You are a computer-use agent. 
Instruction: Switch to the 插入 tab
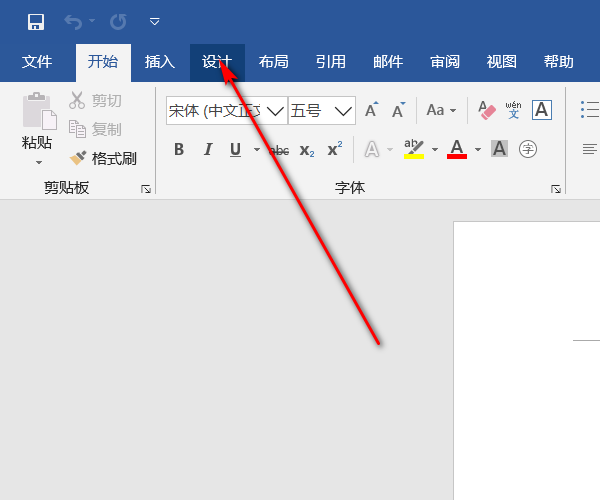pos(160,62)
